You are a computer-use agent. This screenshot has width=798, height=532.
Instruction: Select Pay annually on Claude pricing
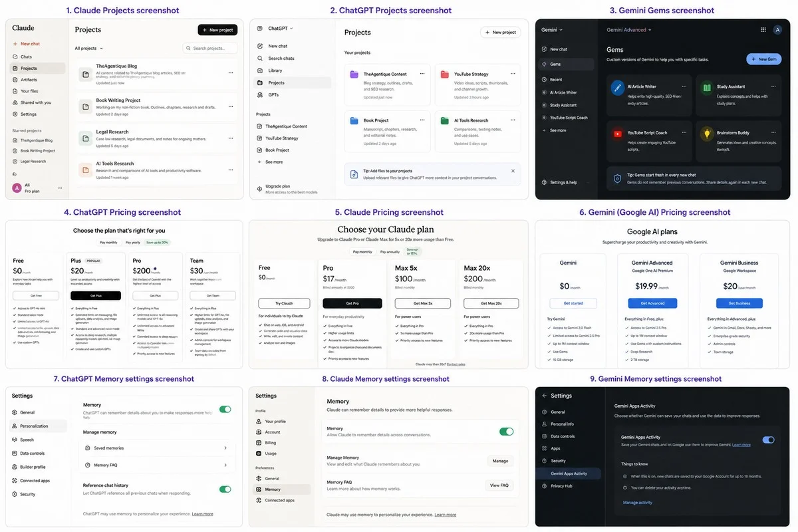(x=391, y=252)
